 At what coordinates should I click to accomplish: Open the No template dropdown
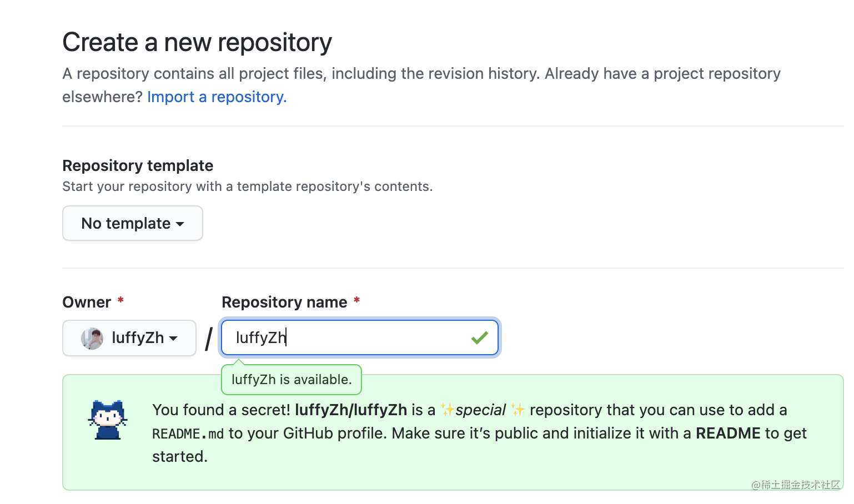tap(133, 223)
